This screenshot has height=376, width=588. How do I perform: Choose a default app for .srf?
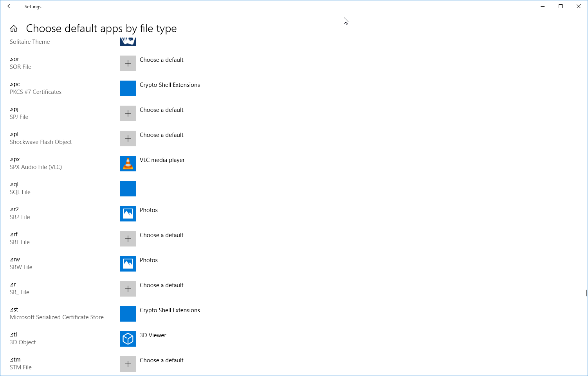coord(161,235)
